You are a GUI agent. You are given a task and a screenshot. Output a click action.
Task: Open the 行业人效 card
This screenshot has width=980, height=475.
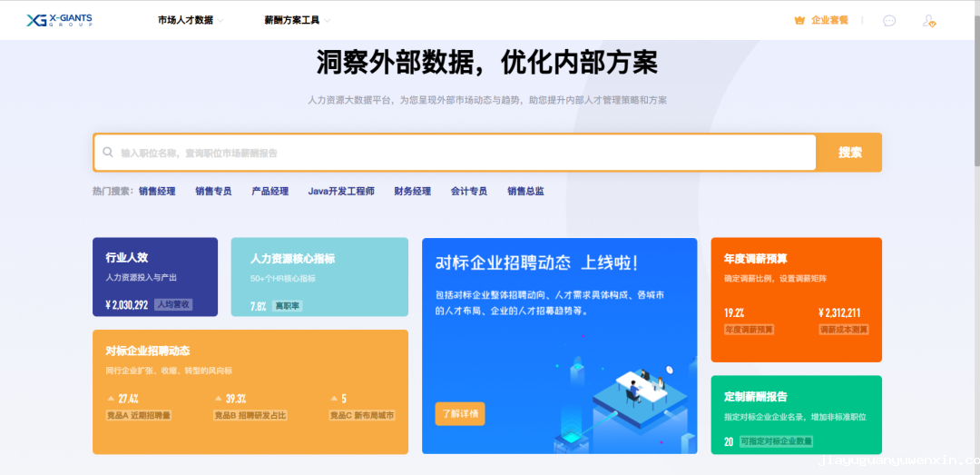point(155,277)
